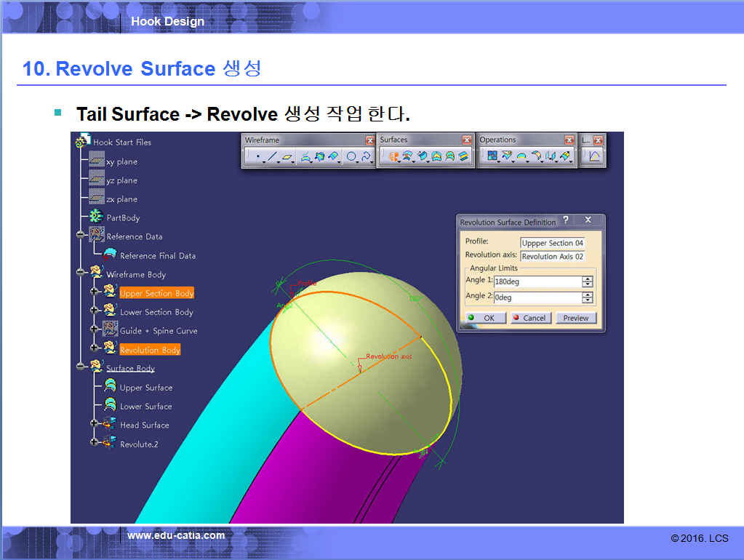
Task: Select Revolute.2 in the specification tree
Action: (x=139, y=444)
